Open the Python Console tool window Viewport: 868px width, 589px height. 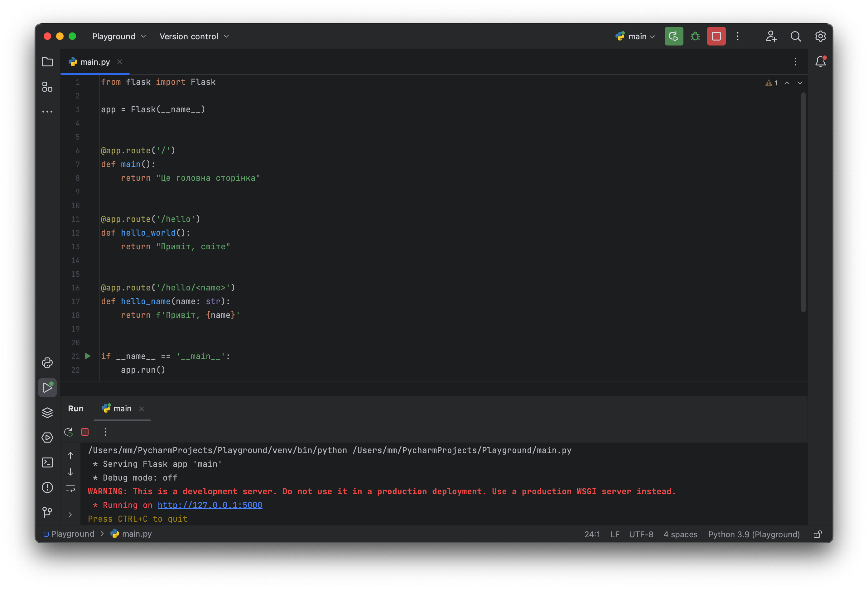(x=47, y=362)
